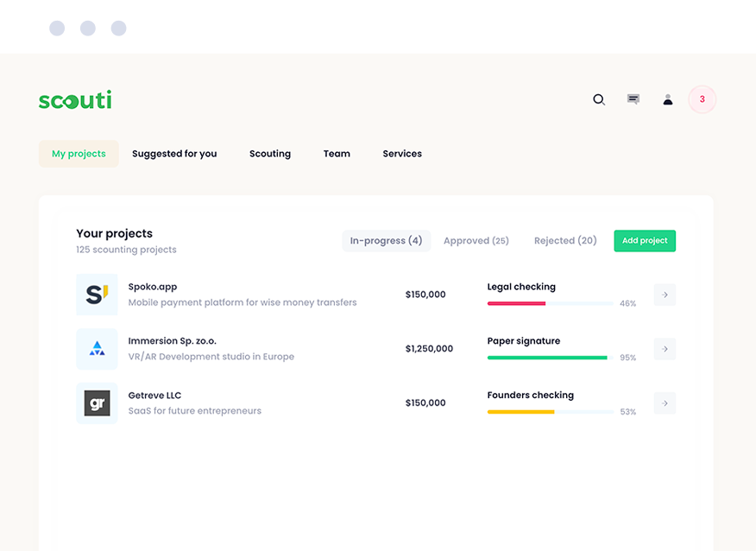756x551 pixels.
Task: Click the Immersion Sp. zo.o. logo icon
Action: [x=97, y=349]
